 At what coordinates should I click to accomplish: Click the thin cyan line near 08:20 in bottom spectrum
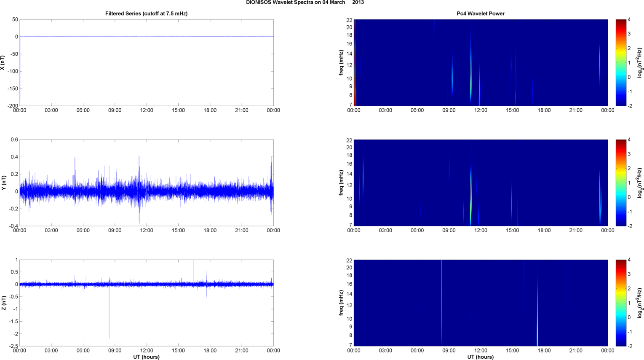point(441,303)
